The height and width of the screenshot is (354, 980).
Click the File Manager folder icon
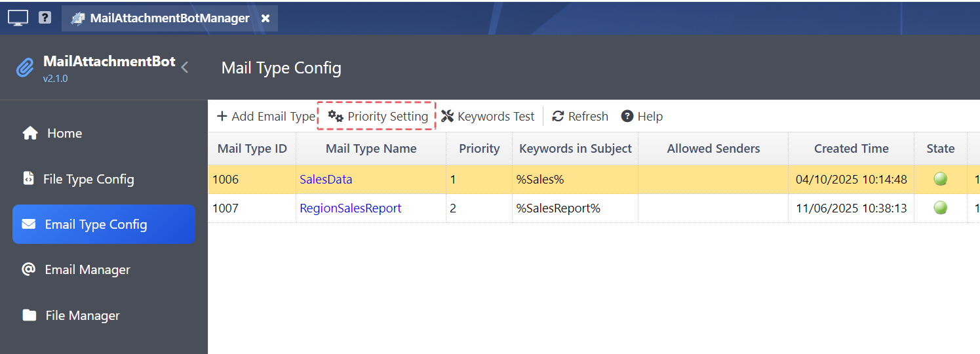(x=29, y=315)
